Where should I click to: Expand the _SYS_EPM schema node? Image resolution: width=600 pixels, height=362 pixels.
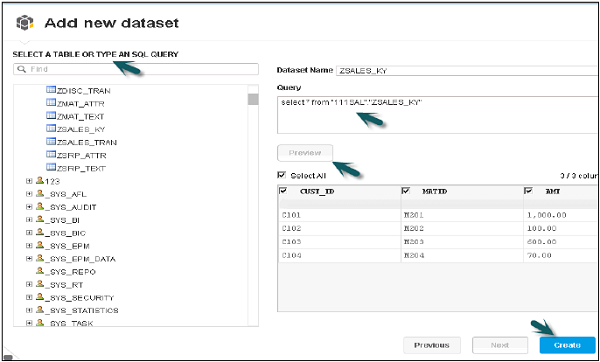[29, 246]
